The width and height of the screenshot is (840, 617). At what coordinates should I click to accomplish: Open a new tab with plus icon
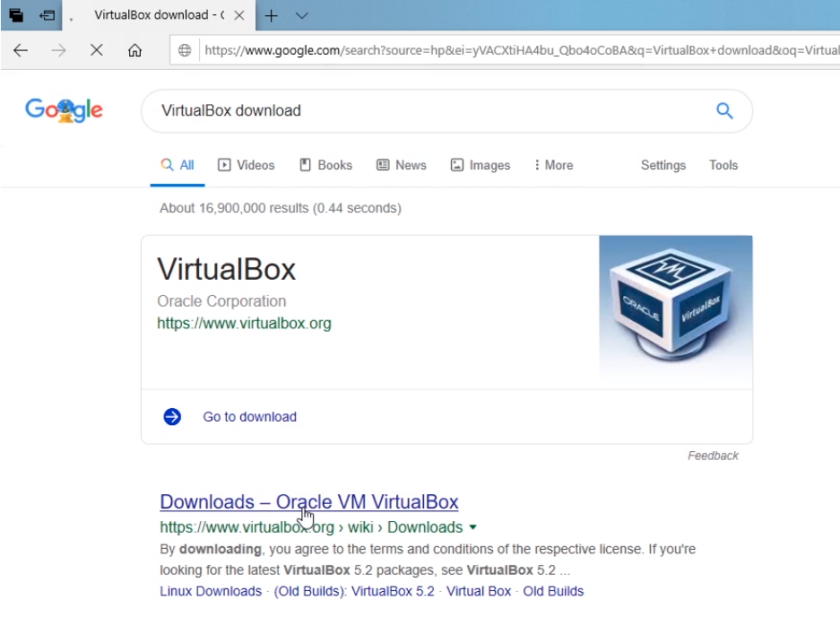click(271, 15)
